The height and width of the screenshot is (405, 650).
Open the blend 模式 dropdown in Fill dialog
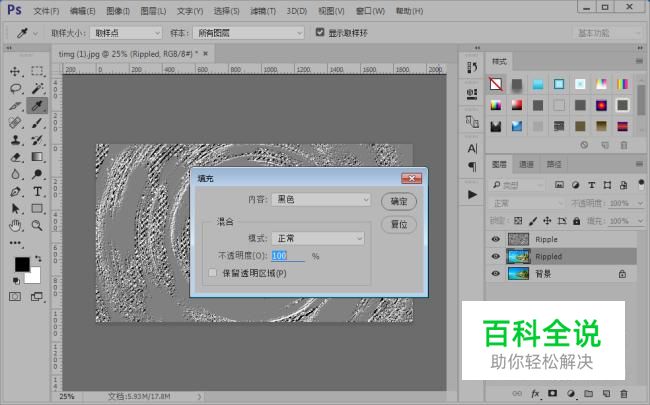318,239
